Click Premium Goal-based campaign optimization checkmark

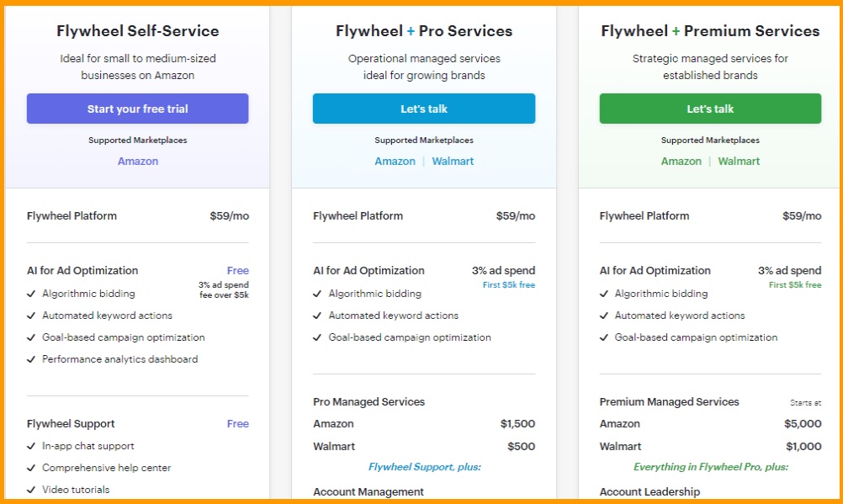coord(604,337)
